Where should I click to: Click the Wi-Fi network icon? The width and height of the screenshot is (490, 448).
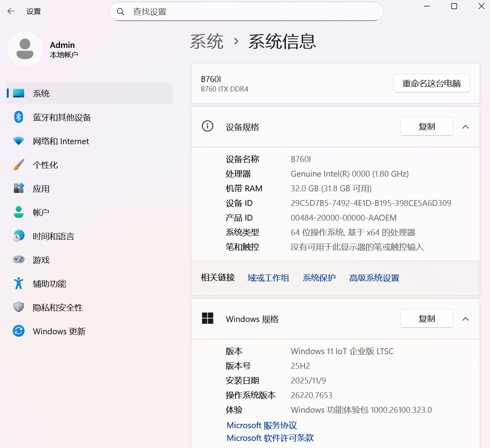pyautogui.click(x=19, y=141)
